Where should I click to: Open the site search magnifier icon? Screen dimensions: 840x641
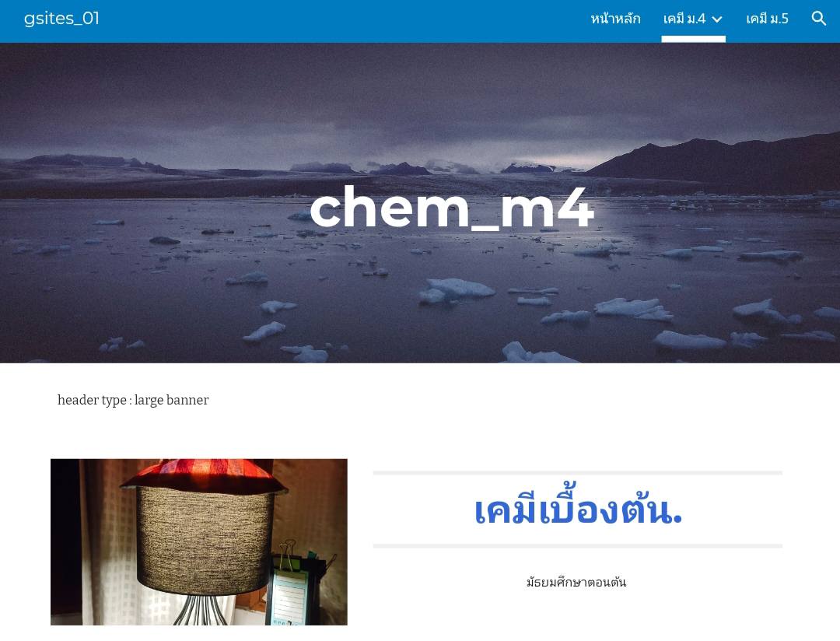tap(818, 18)
